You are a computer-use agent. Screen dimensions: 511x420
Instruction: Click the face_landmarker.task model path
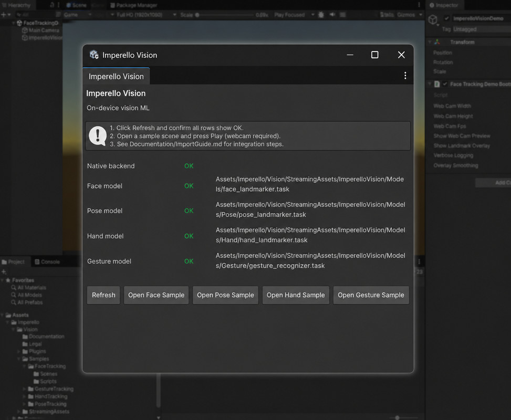[x=310, y=184]
